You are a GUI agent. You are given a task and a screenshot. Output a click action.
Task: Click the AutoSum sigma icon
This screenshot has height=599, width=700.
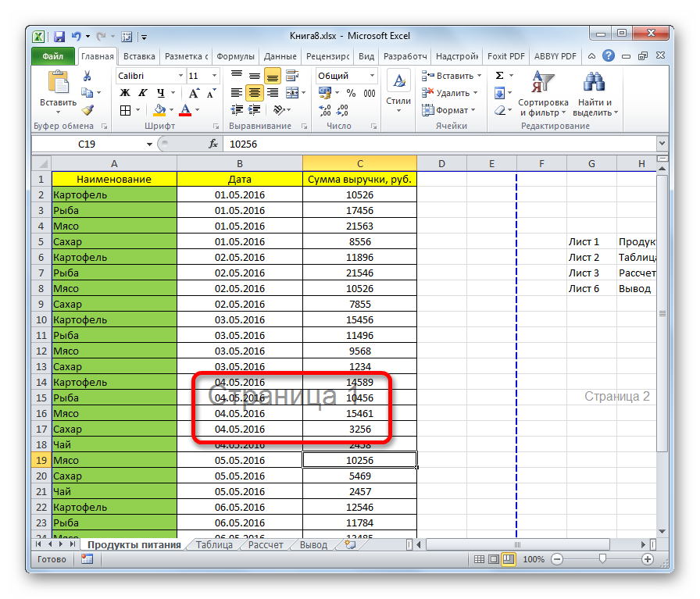(500, 76)
